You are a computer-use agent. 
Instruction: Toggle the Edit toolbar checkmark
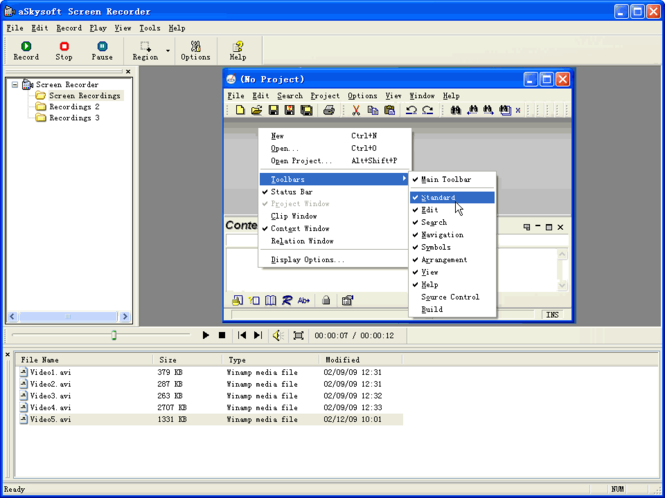pos(452,210)
